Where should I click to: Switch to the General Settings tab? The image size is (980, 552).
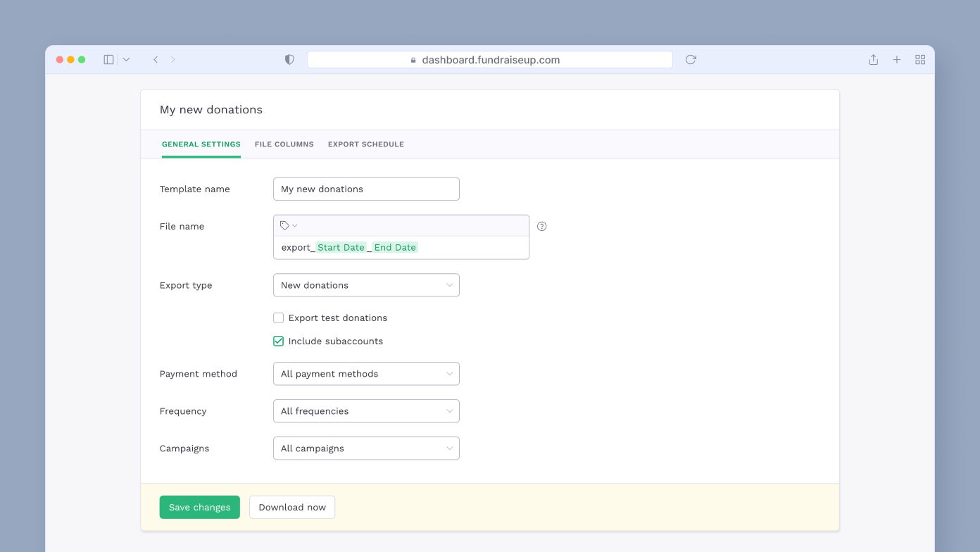[201, 144]
